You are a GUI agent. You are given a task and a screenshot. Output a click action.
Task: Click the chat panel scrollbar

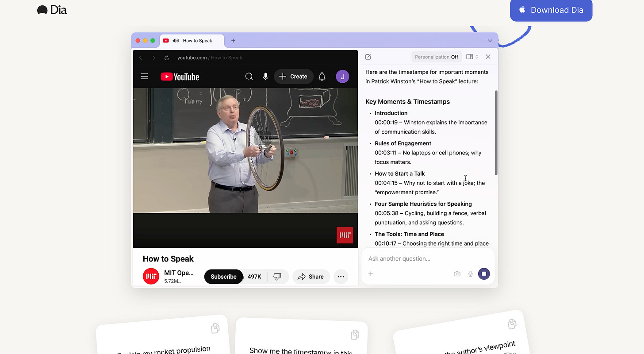point(496,133)
